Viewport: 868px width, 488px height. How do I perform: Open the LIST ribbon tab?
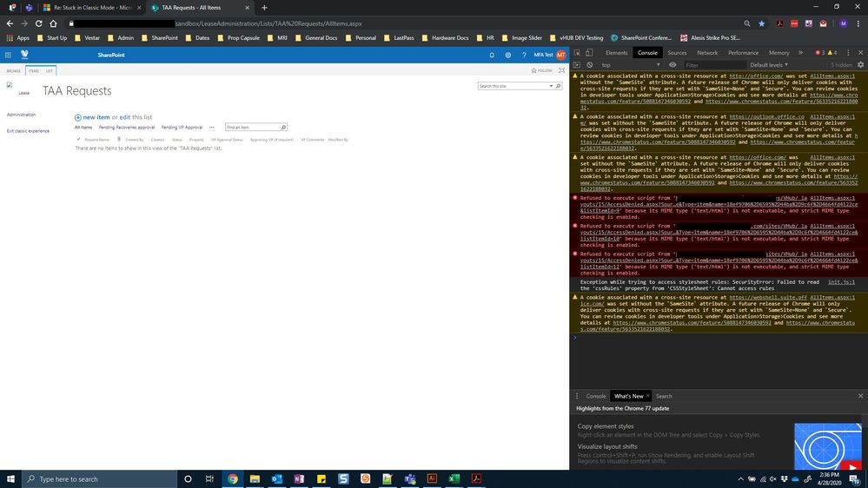click(50, 71)
